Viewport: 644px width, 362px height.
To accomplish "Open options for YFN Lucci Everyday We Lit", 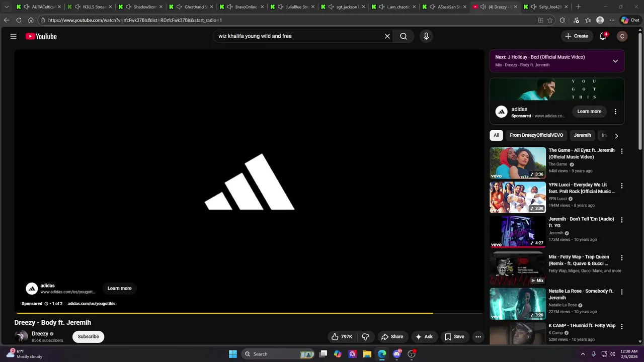I will [622, 186].
